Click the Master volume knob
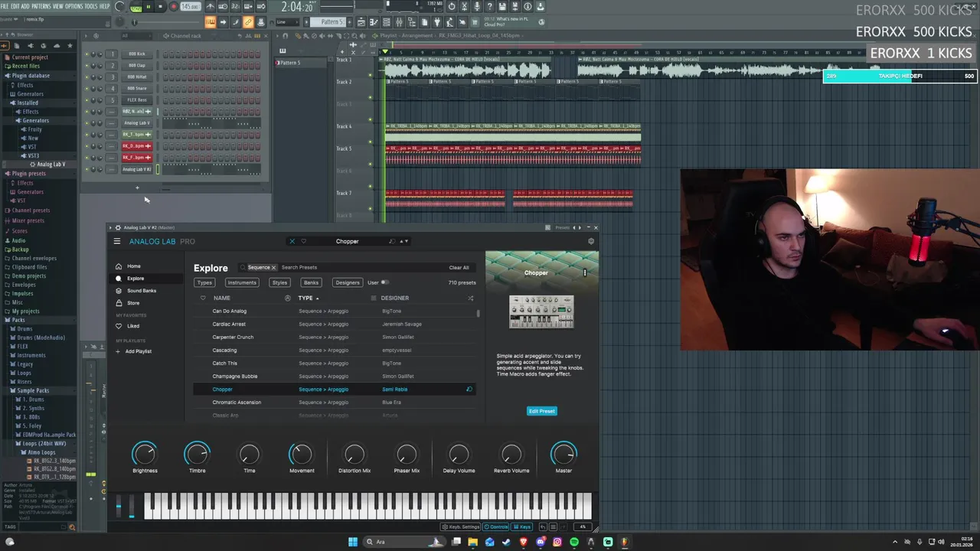The width and height of the screenshot is (980, 551). pyautogui.click(x=563, y=454)
